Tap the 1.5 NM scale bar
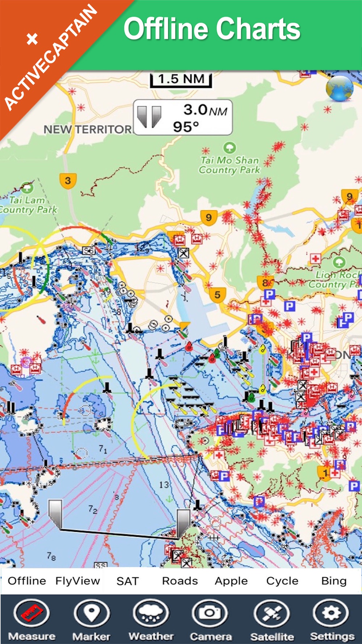 181,80
